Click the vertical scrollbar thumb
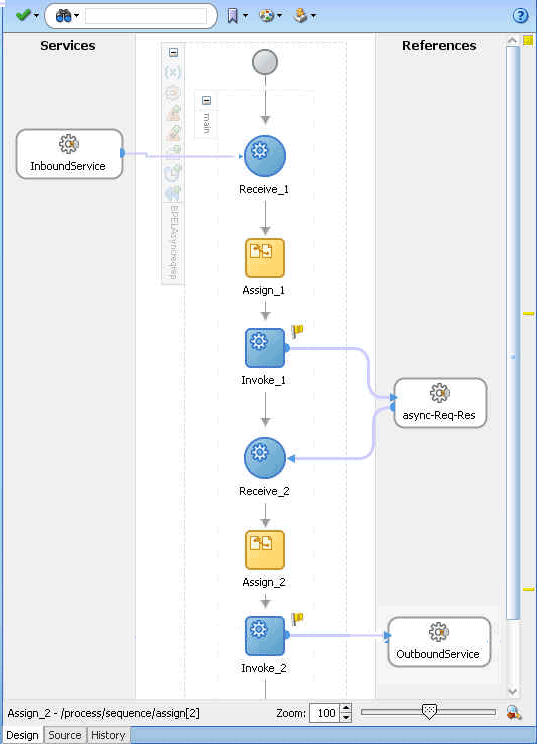 [x=513, y=332]
